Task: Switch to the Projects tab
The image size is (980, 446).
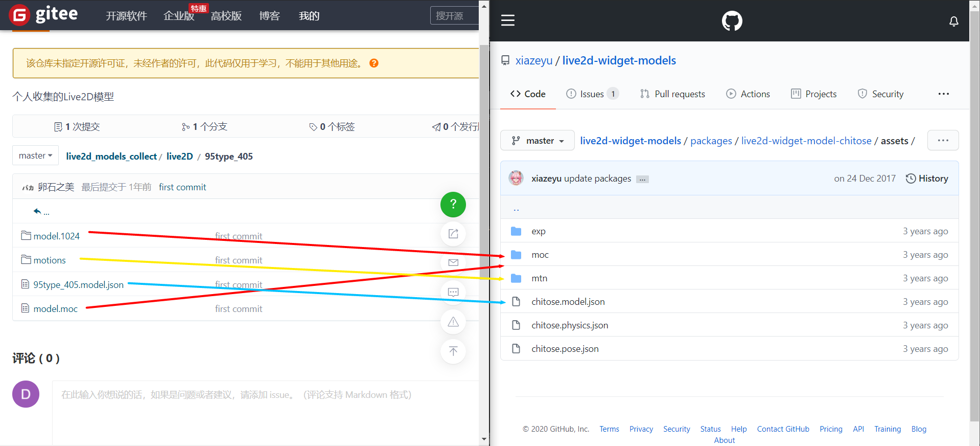Action: click(x=813, y=94)
